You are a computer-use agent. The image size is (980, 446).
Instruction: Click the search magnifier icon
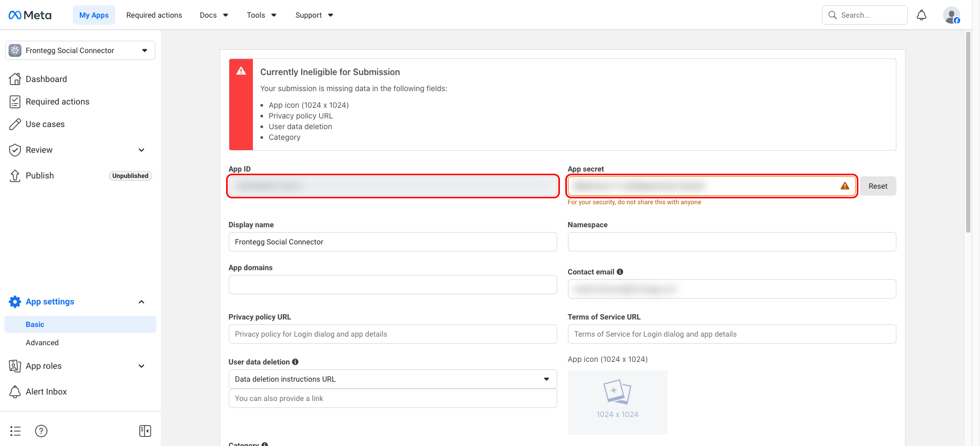[x=832, y=15]
